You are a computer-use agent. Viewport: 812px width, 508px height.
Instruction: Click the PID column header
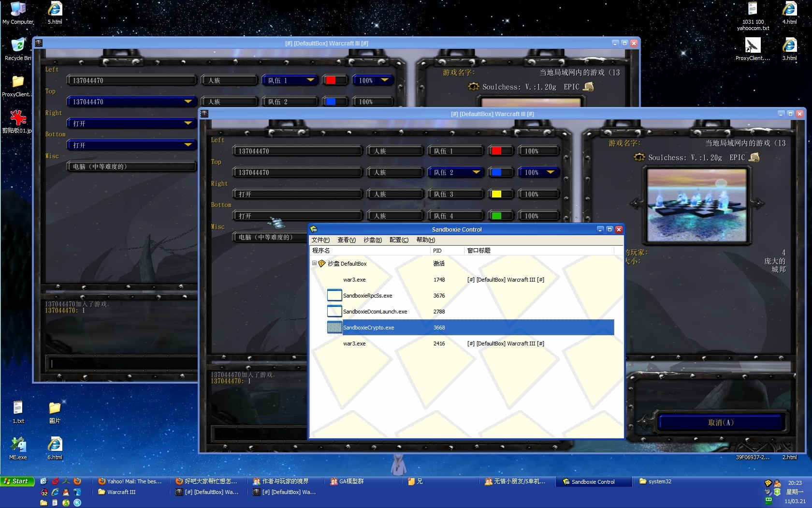tap(447, 251)
